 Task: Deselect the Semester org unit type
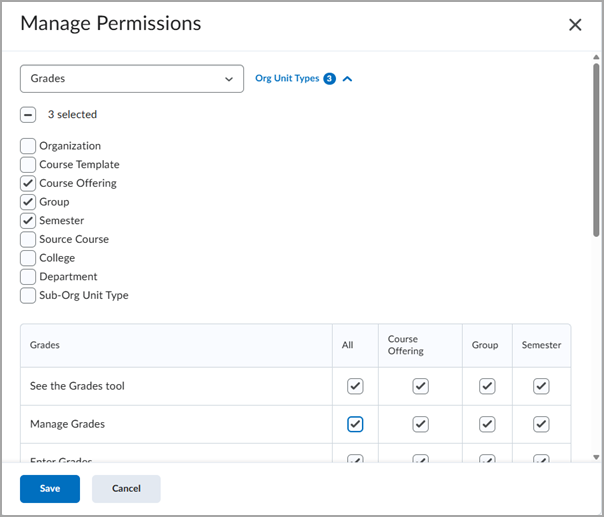point(28,221)
